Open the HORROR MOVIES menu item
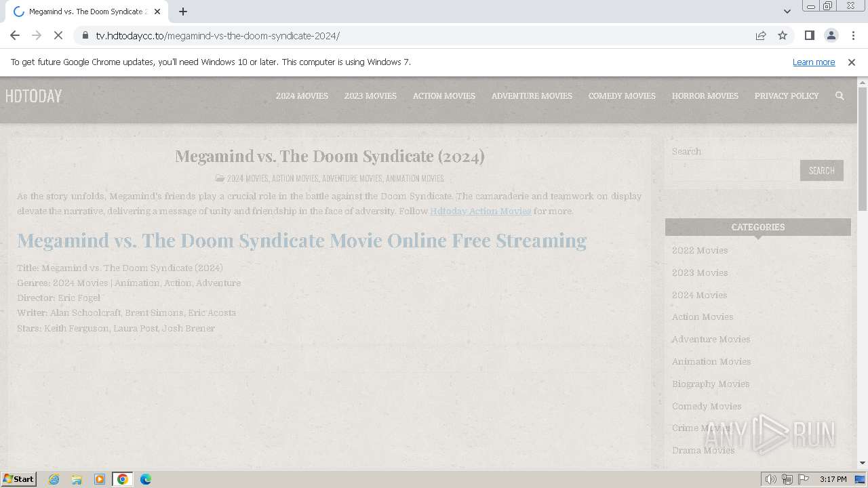The image size is (868, 488). pos(705,96)
